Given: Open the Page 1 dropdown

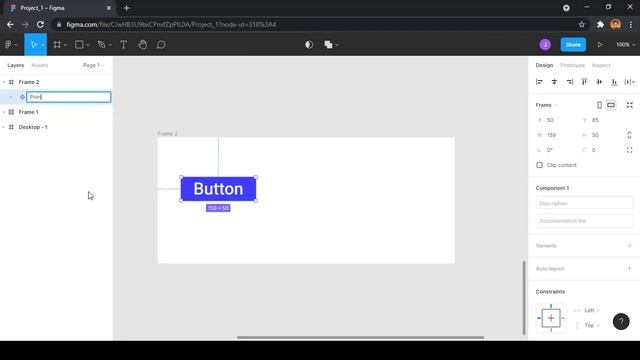Looking at the screenshot, I should coord(93,65).
